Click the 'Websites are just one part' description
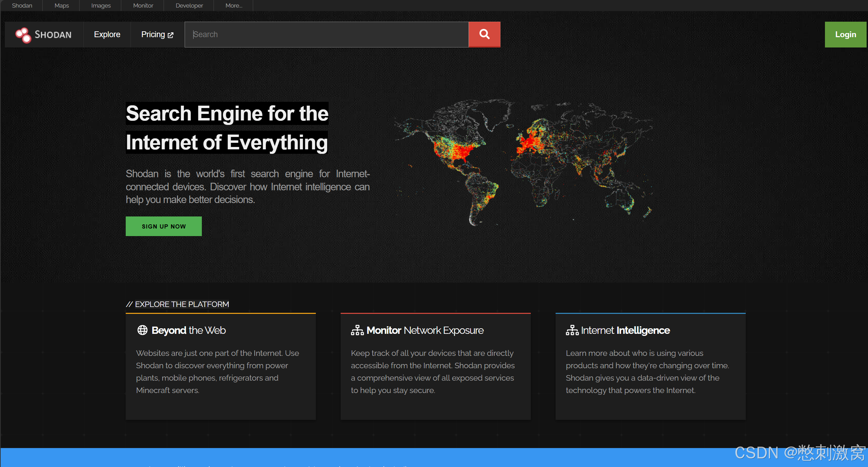868x467 pixels. pyautogui.click(x=218, y=372)
